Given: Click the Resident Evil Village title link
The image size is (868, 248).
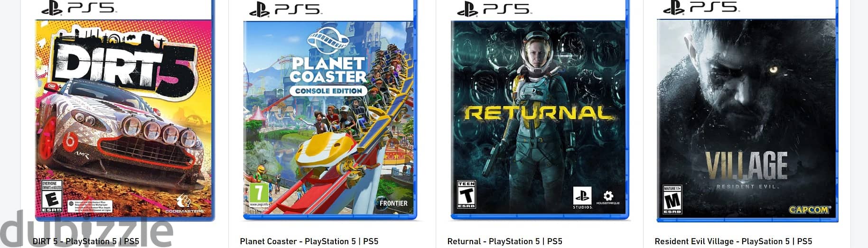Looking at the screenshot, I should 733,241.
